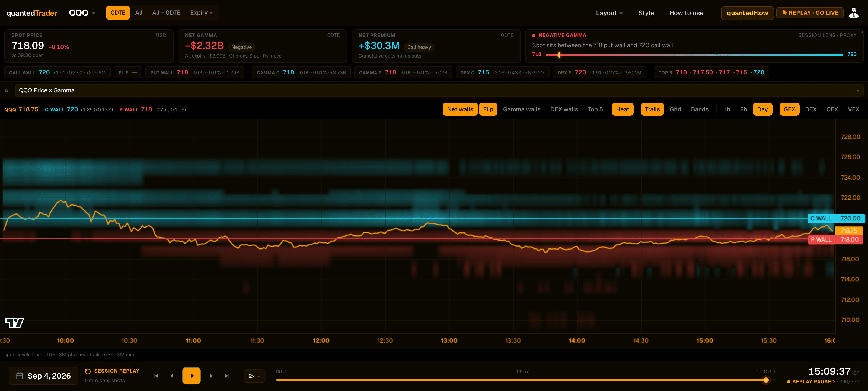Viewport: 868px width, 391px height.
Task: Select the VEX metric
Action: (853, 109)
